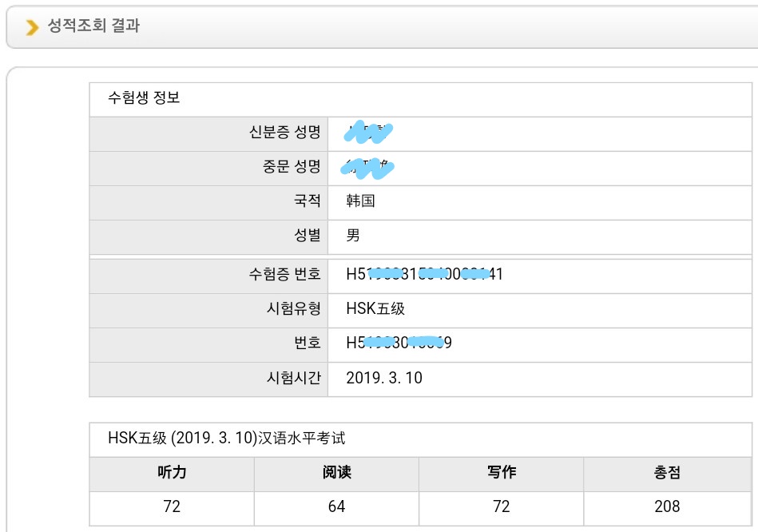
Task: Click the 听力 column header
Action: pyautogui.click(x=172, y=472)
